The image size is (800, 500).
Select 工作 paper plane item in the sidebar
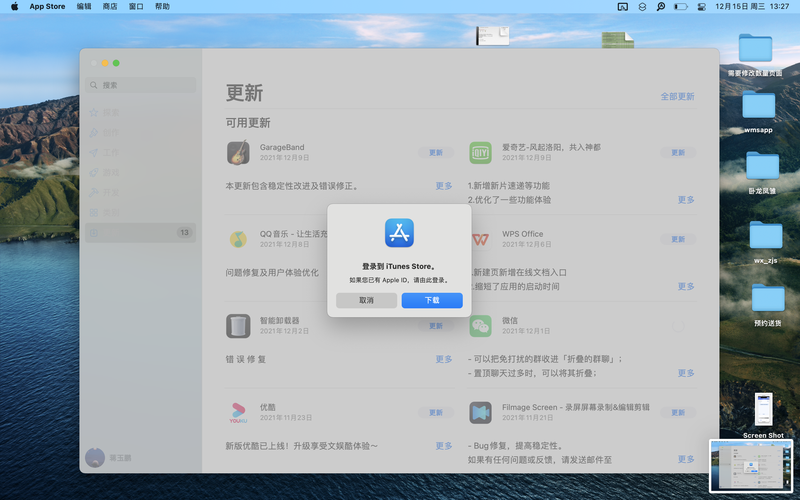(x=140, y=153)
